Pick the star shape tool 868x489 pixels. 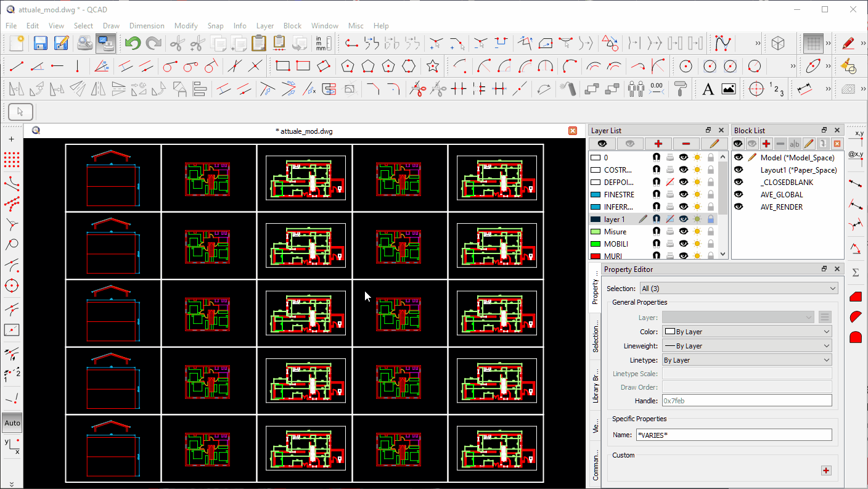pyautogui.click(x=433, y=66)
